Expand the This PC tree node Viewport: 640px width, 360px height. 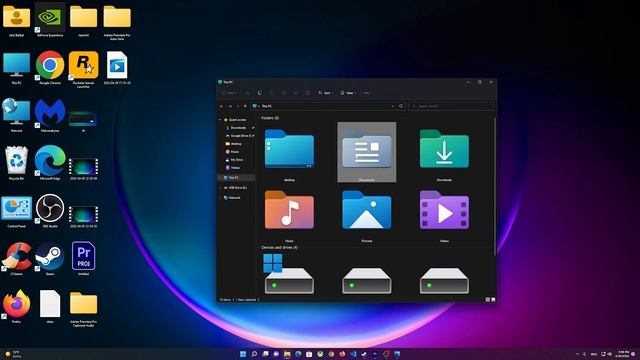coord(220,178)
